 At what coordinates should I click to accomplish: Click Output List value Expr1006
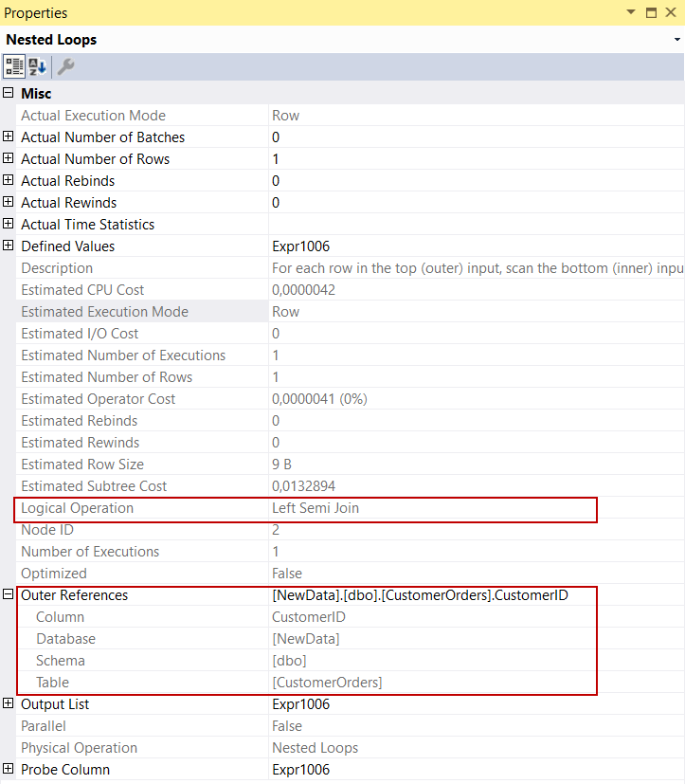point(300,704)
